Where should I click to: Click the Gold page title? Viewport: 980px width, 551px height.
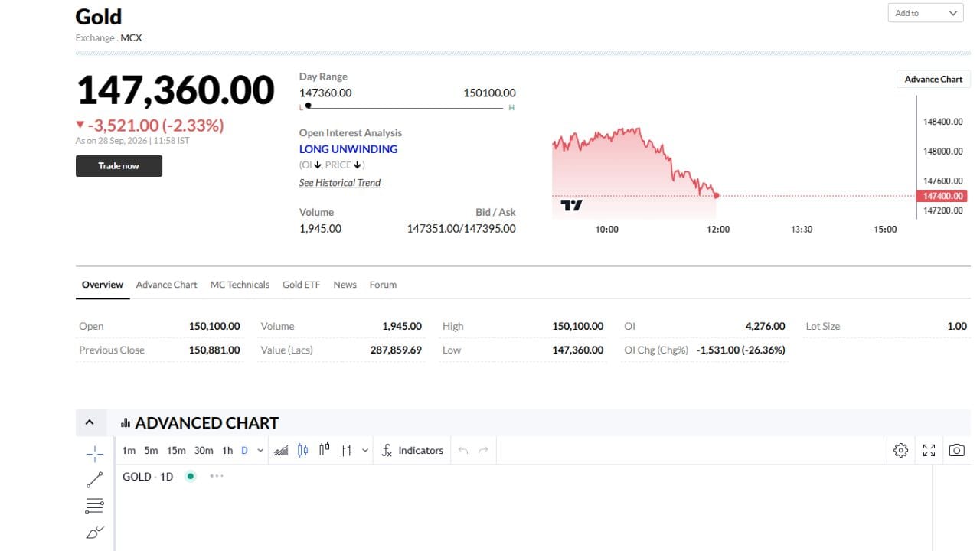99,17
